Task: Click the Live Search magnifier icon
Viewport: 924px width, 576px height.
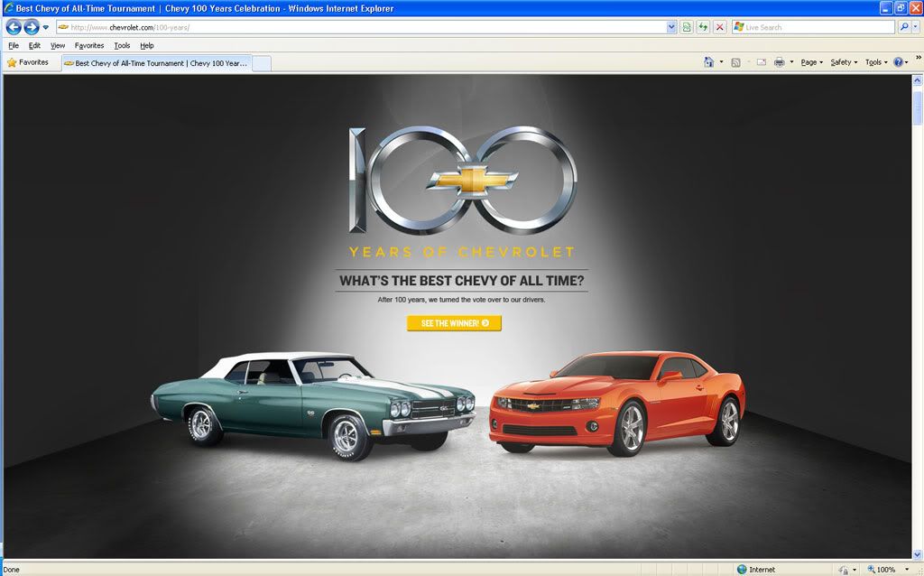Action: (x=904, y=27)
